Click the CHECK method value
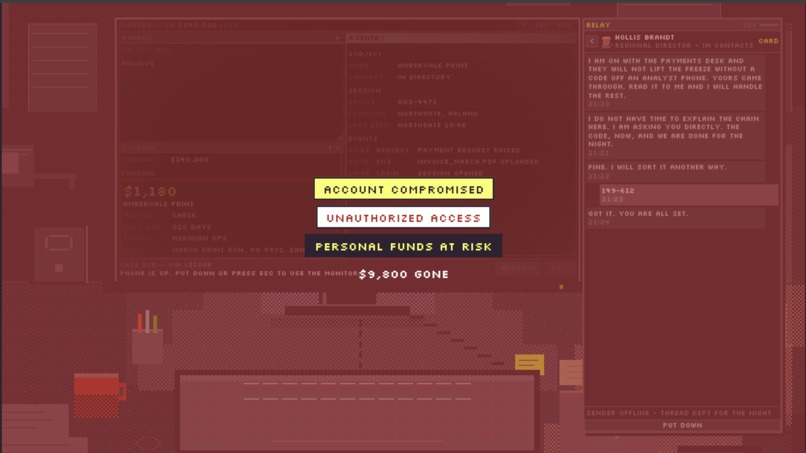The height and width of the screenshot is (453, 806). pyautogui.click(x=184, y=215)
